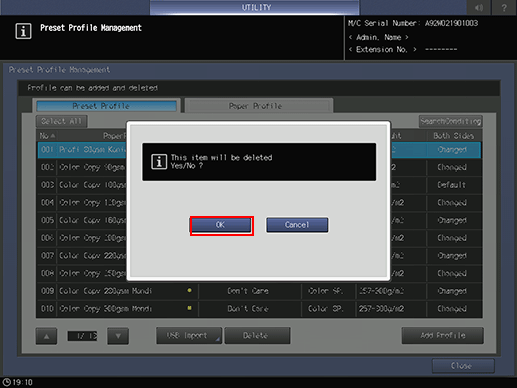Open the help question mark icon
The image size is (517, 388).
(504, 7)
